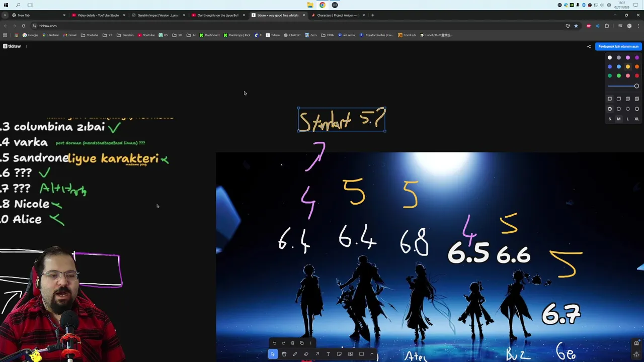The width and height of the screenshot is (644, 362).
Task: Choose the second fill style option
Action: click(619, 99)
